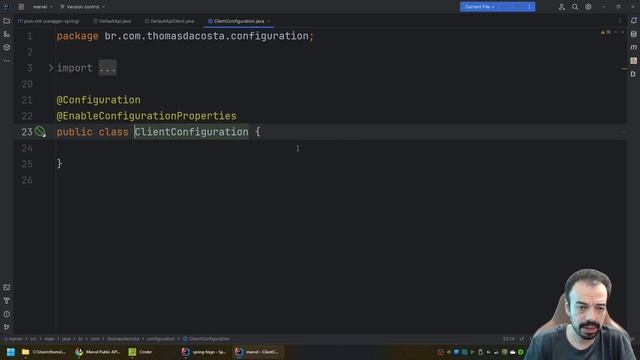Open the Code With Me user icon
The width and height of the screenshot is (640, 360).
[562, 7]
